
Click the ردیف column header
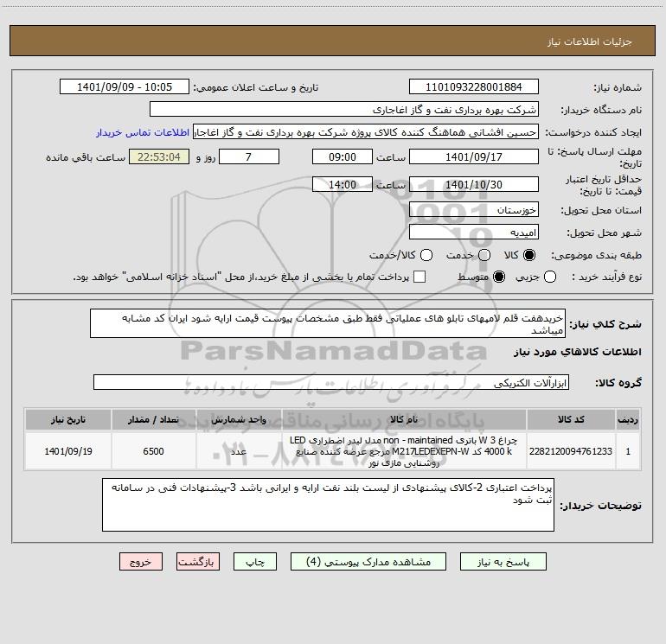pos(628,419)
